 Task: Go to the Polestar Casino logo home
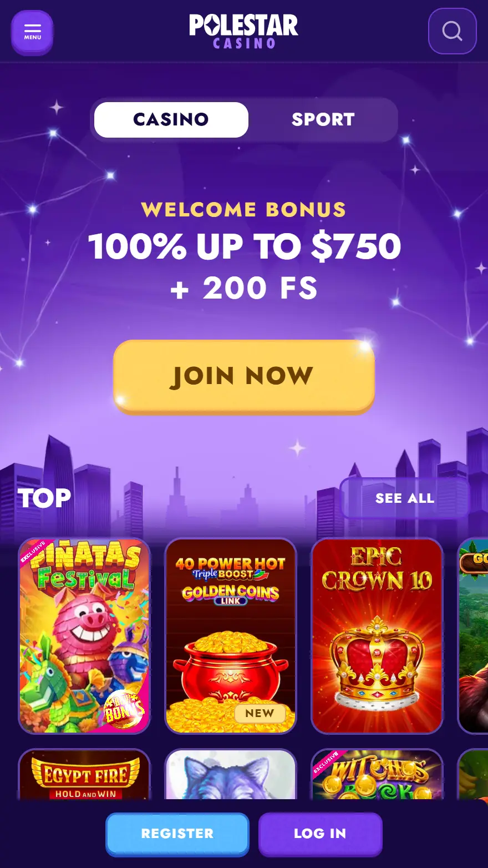[x=243, y=32]
